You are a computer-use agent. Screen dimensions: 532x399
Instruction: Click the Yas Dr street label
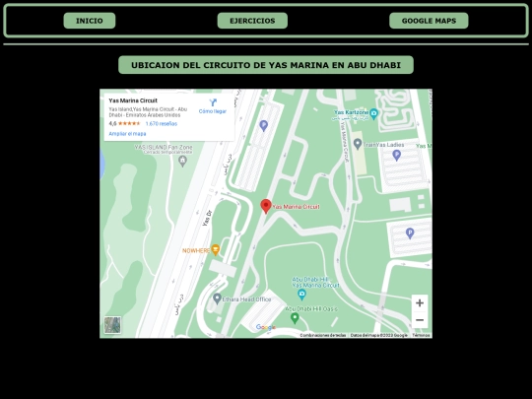point(207,218)
